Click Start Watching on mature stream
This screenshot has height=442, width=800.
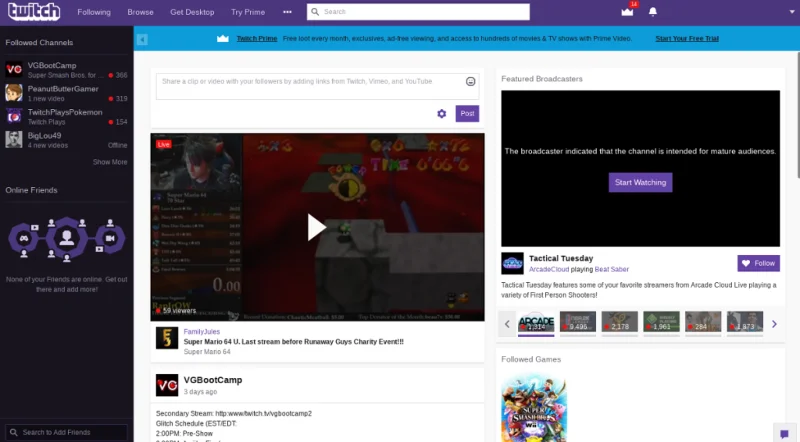pyautogui.click(x=640, y=182)
